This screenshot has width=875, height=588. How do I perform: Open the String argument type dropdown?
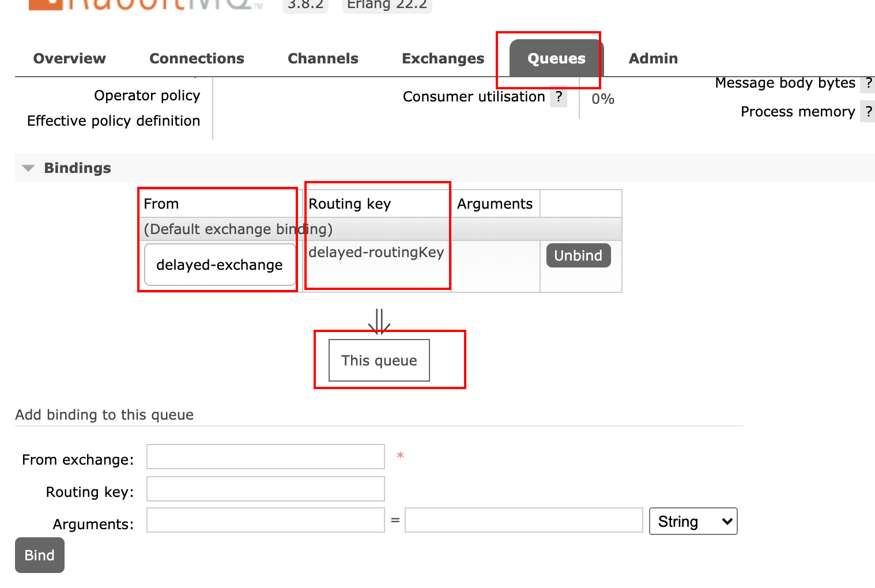click(x=693, y=521)
